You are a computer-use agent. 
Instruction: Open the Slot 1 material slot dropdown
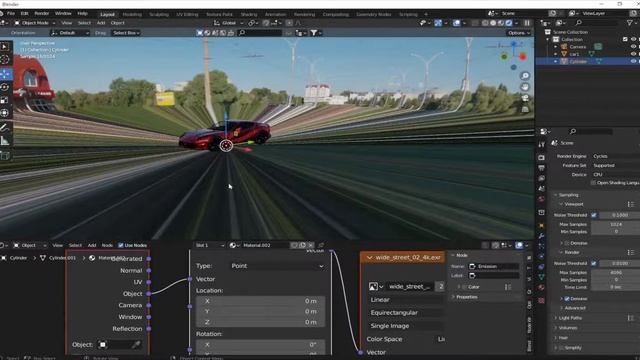pos(209,245)
